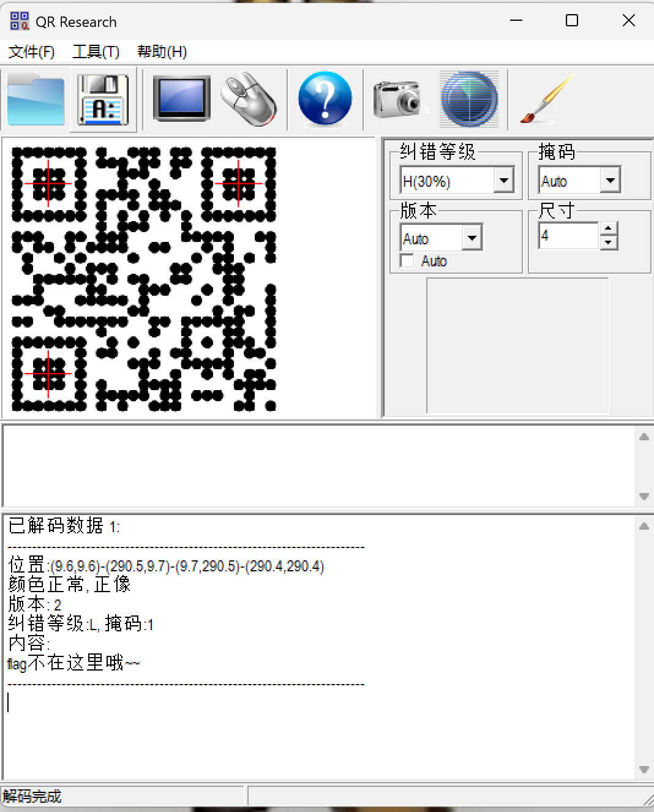Expand the 版本 Auto dropdown
Image resolution: width=654 pixels, height=812 pixels.
[472, 238]
